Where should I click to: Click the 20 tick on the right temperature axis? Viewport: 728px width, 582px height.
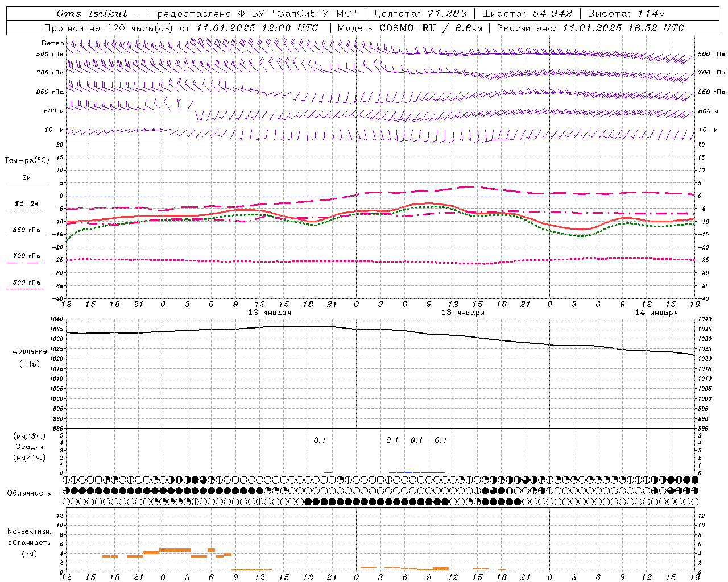click(701, 145)
